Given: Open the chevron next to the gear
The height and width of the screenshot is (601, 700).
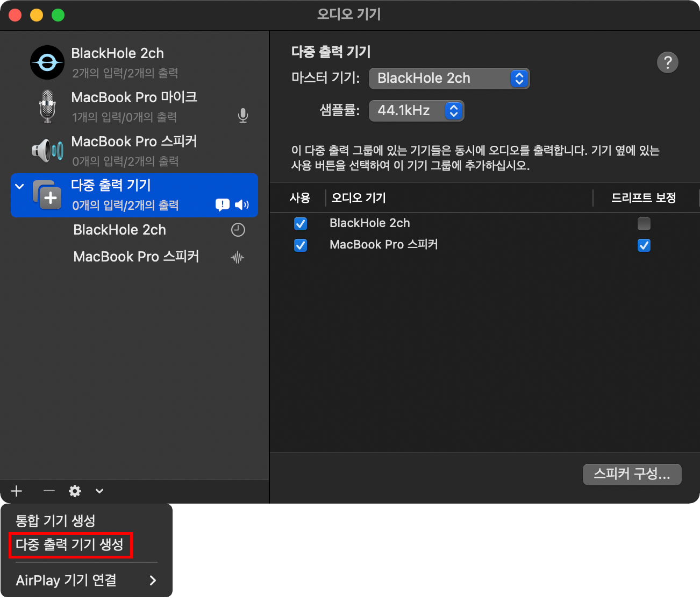Looking at the screenshot, I should (x=99, y=491).
